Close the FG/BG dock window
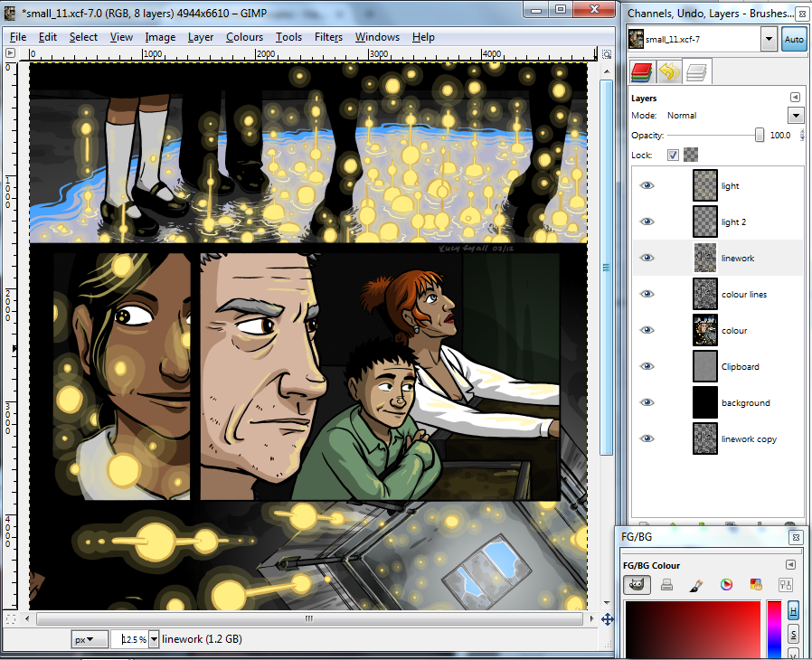Viewport: 812px width, 660px height. (796, 537)
